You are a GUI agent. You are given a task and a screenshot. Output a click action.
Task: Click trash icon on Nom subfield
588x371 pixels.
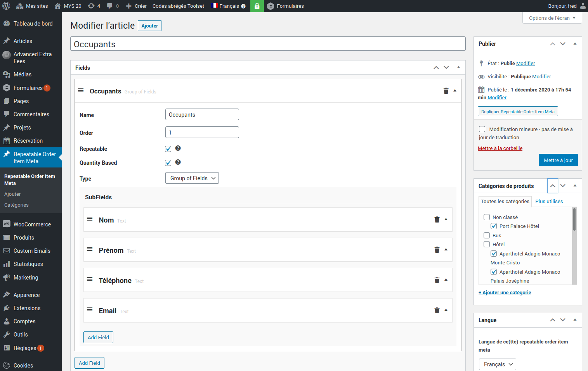(437, 219)
